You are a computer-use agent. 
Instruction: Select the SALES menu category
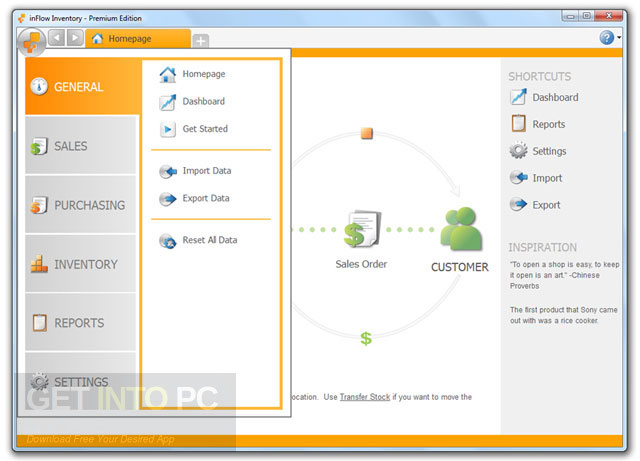pos(80,146)
